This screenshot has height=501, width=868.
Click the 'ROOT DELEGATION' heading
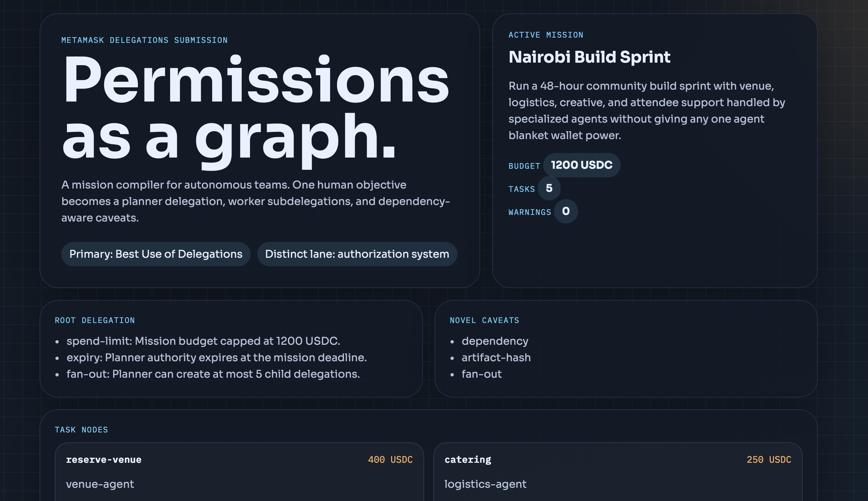point(95,320)
